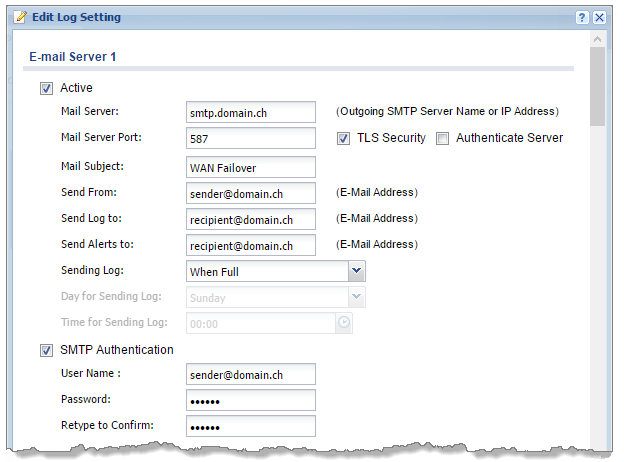Click into the Mail Subject field

click(250, 167)
